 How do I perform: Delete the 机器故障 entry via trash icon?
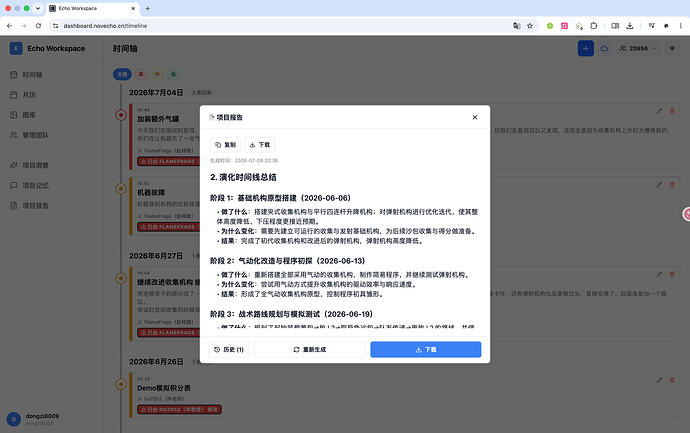pyautogui.click(x=672, y=185)
